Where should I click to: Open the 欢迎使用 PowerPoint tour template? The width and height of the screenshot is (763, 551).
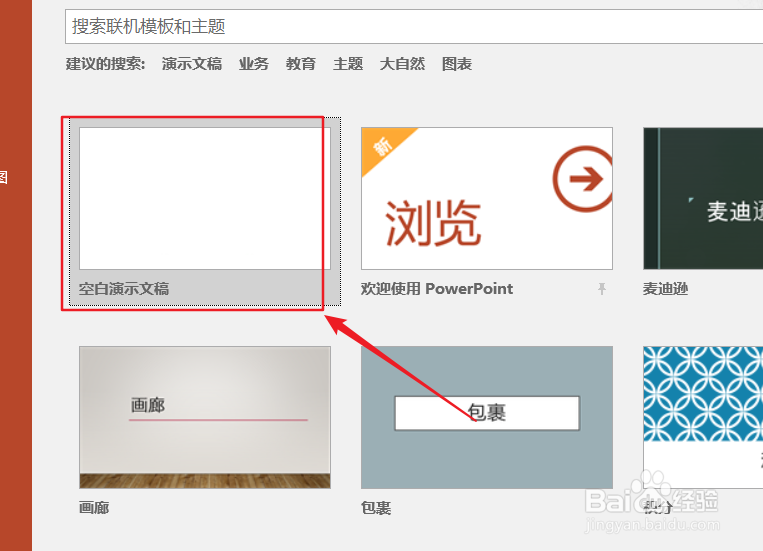487,199
